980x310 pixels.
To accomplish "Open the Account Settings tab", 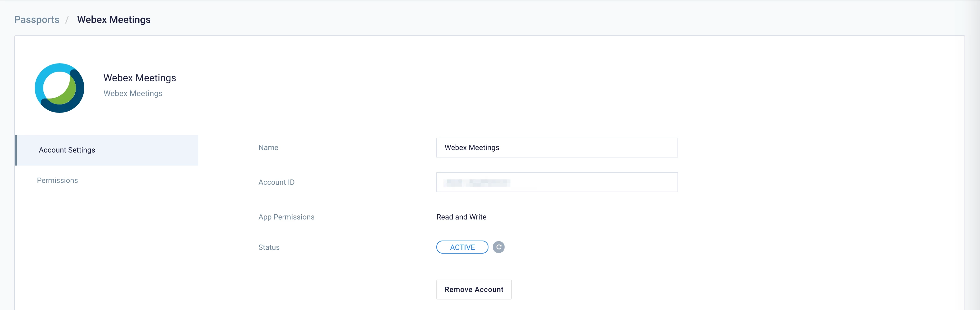I will tap(107, 150).
